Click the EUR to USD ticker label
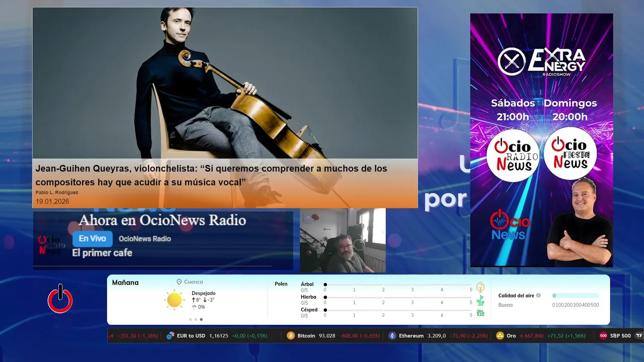 click(191, 335)
